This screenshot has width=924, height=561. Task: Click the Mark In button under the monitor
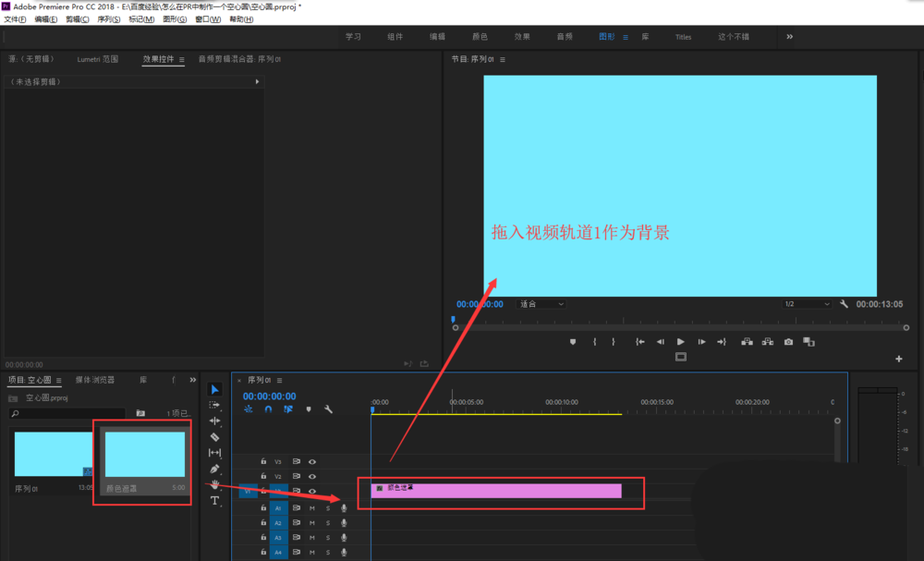coord(595,342)
